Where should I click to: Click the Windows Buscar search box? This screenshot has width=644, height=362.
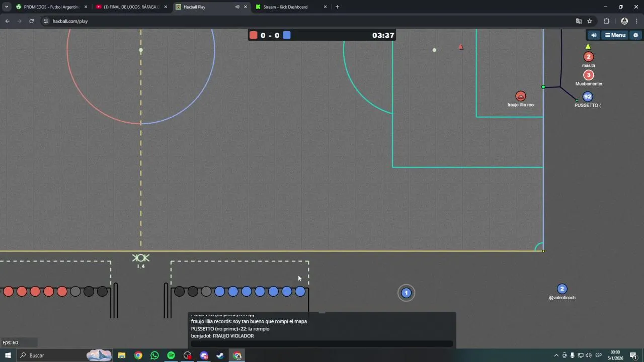pyautogui.click(x=63, y=355)
